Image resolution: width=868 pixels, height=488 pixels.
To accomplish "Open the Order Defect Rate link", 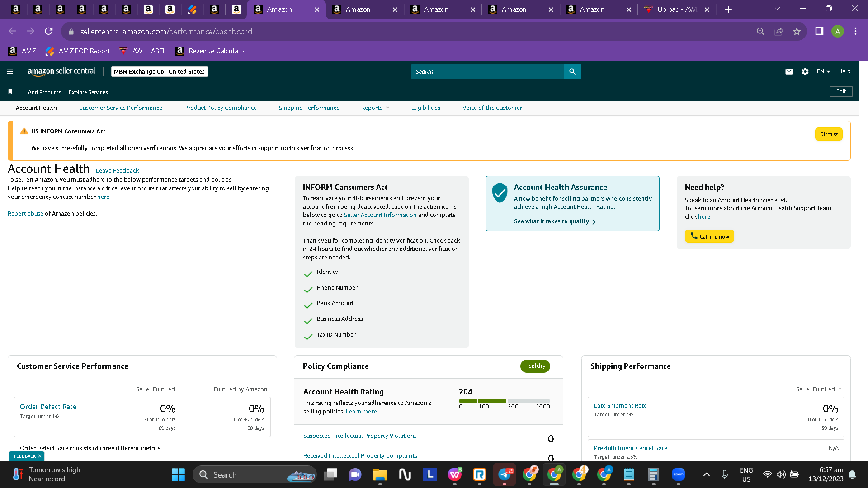I will coord(48,407).
